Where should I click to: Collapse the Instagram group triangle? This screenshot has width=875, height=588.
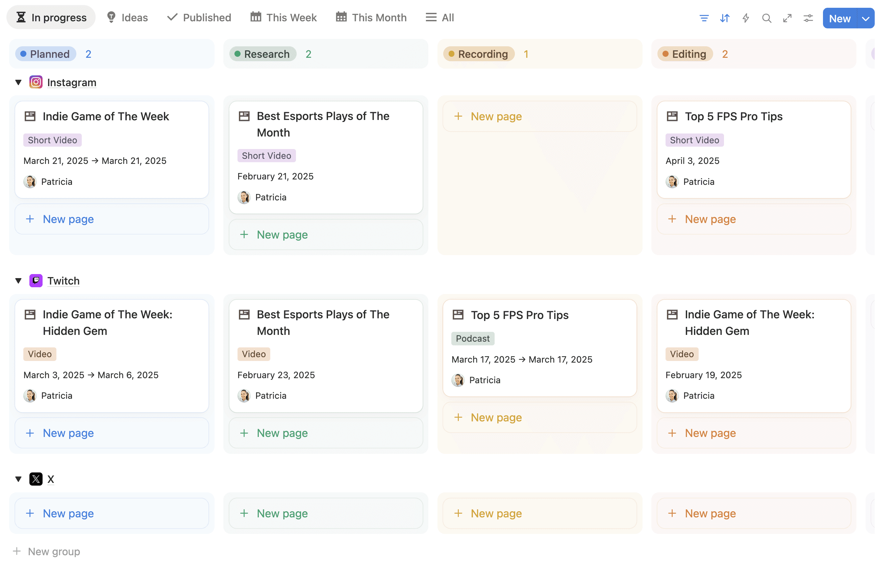[18, 82]
